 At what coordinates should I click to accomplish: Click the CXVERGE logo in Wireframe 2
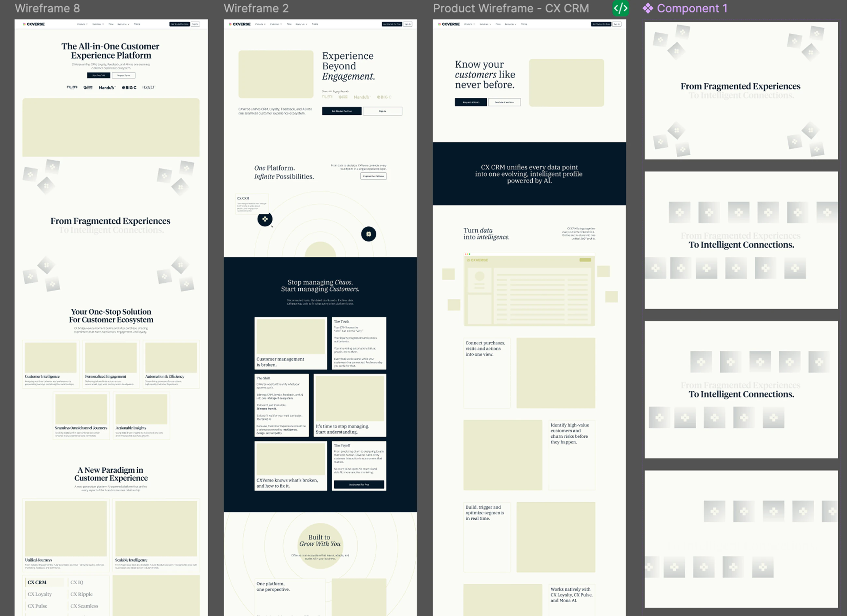tap(240, 24)
